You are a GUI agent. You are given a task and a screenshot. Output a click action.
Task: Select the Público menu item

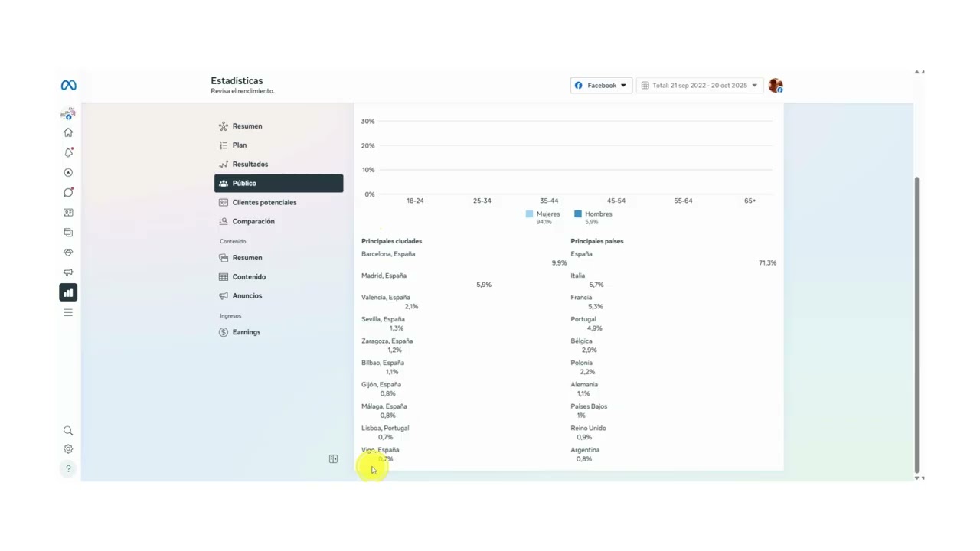click(x=279, y=184)
